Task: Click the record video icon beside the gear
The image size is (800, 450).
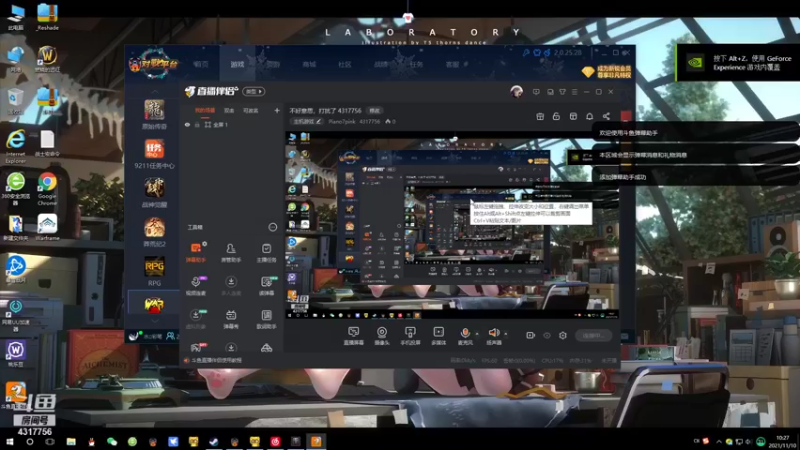Action: pos(531,335)
